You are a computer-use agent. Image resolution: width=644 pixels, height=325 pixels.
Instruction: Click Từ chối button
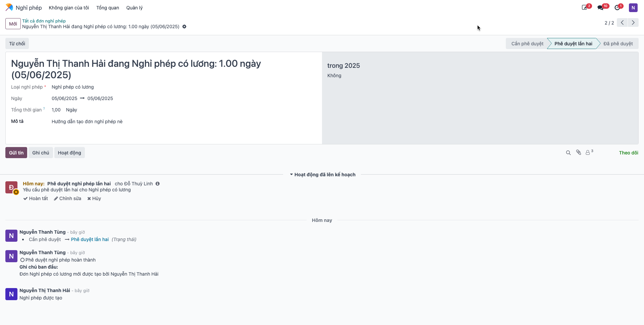(x=17, y=44)
